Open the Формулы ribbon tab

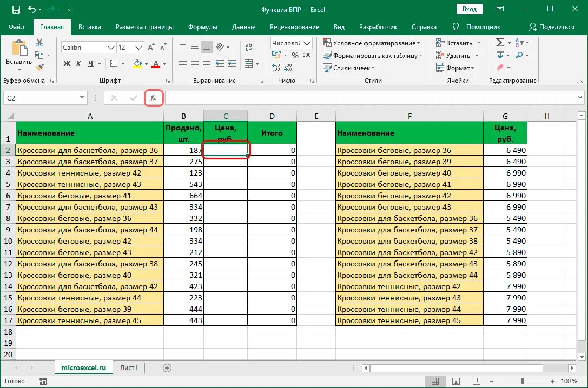(x=203, y=27)
